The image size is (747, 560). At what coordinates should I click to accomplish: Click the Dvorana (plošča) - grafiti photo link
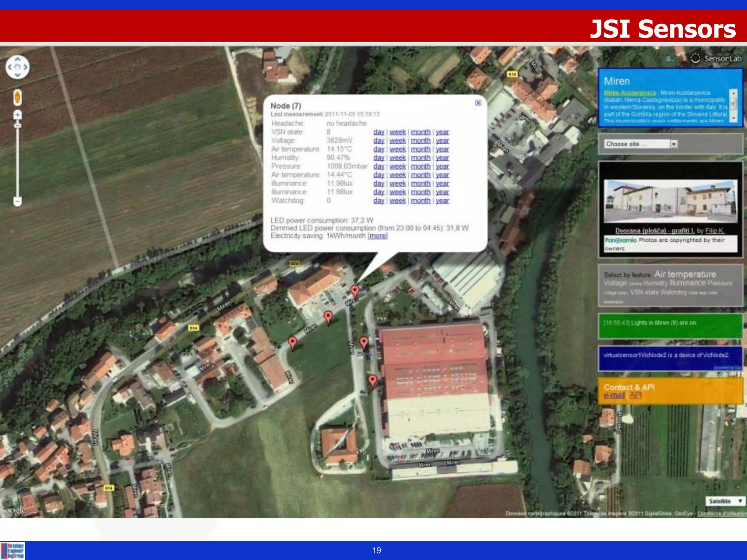pyautogui.click(x=655, y=231)
